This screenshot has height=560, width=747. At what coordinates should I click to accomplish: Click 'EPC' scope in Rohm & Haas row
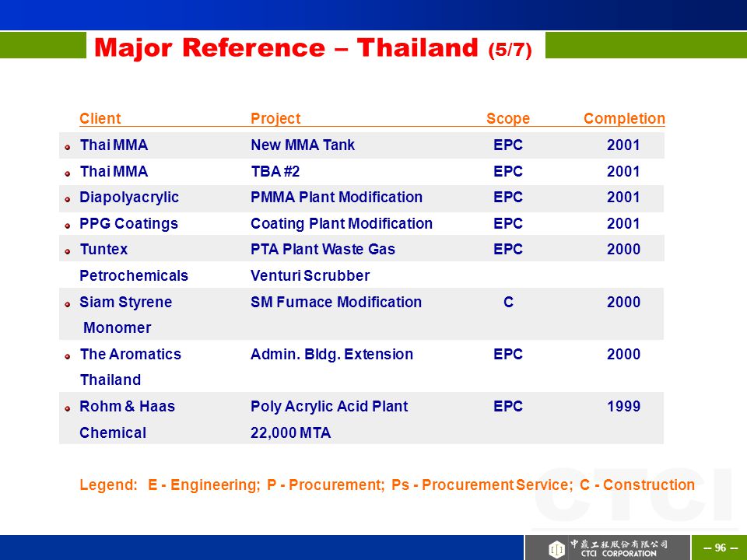pyautogui.click(x=508, y=406)
